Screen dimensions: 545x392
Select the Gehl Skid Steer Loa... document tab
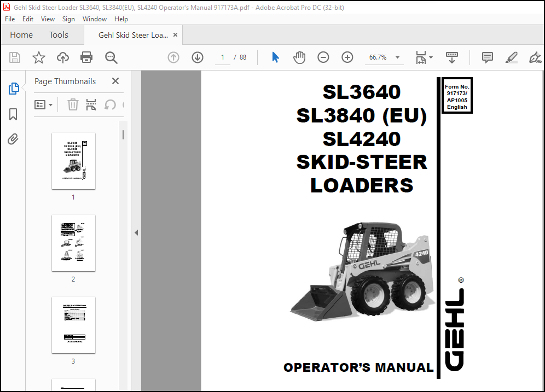coord(133,35)
